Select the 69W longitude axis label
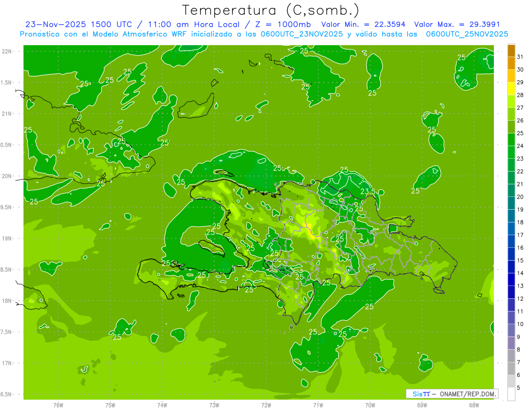This screenshot has height=411, width=532. click(x=422, y=405)
